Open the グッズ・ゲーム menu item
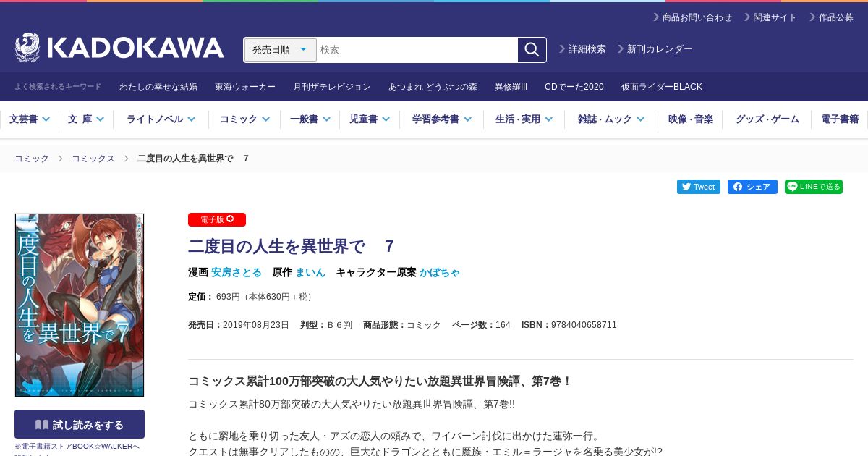The image size is (868, 456). [767, 119]
